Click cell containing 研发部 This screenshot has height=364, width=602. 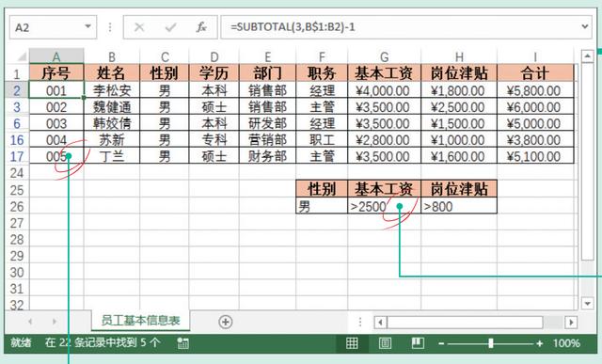pos(267,123)
